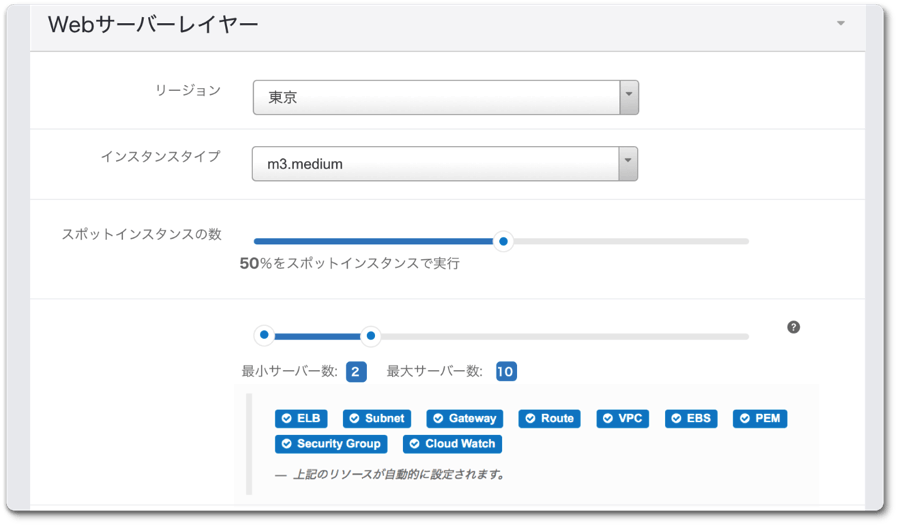898x525 pixels.
Task: Click the minimum servers value badge 2
Action: click(355, 372)
